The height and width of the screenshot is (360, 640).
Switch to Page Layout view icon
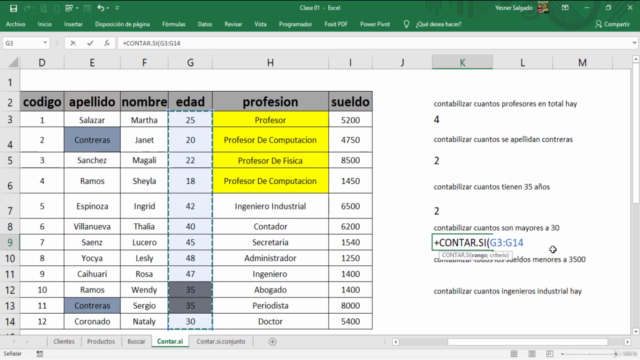click(x=532, y=353)
